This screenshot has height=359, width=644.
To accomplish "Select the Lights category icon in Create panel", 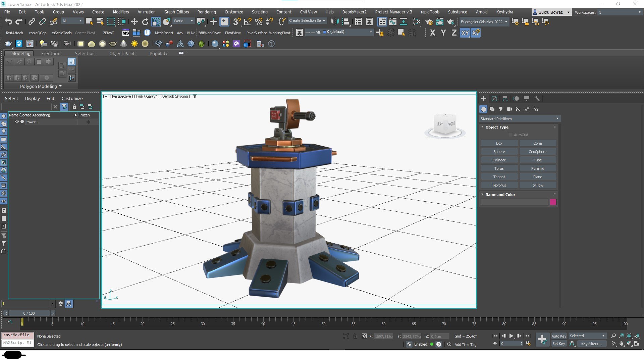I will (x=500, y=109).
